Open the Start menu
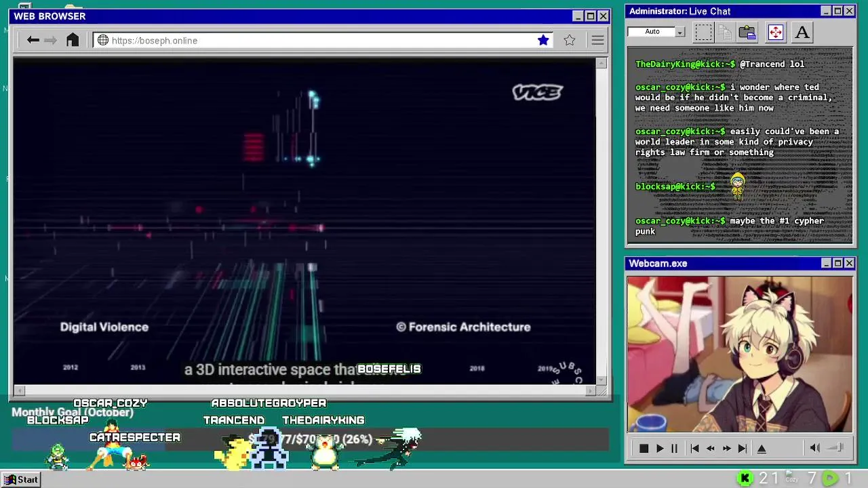 [21, 479]
